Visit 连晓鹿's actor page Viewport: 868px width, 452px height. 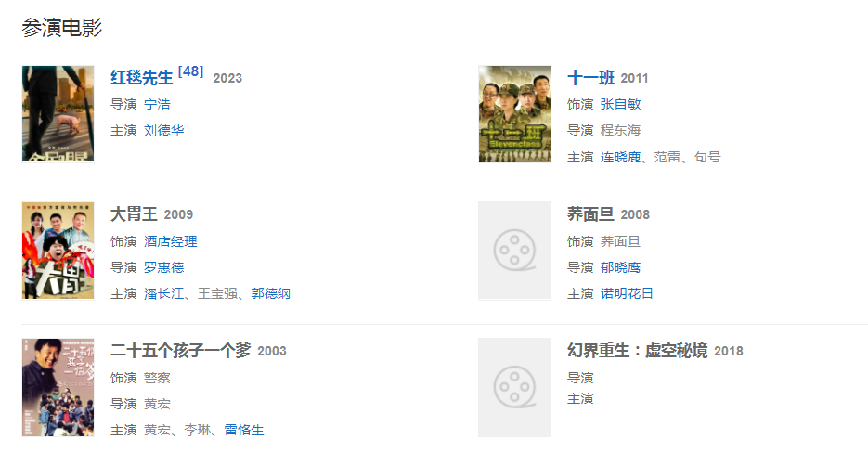click(620, 157)
